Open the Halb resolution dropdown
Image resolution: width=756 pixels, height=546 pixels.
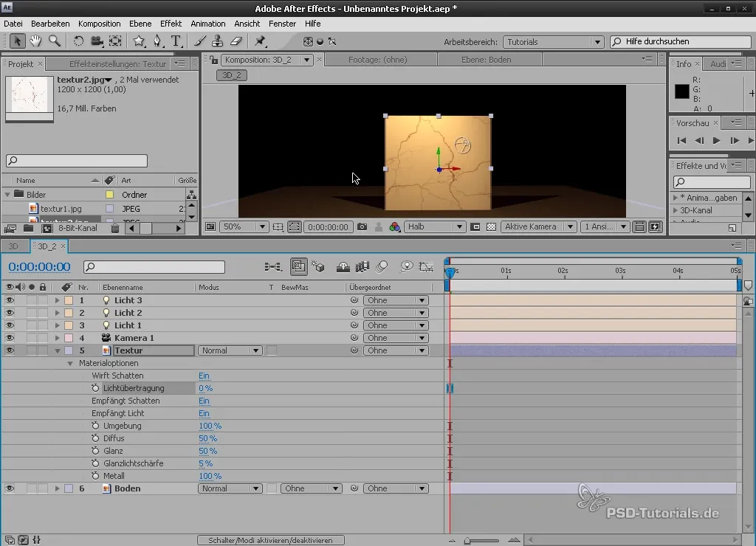coord(434,227)
